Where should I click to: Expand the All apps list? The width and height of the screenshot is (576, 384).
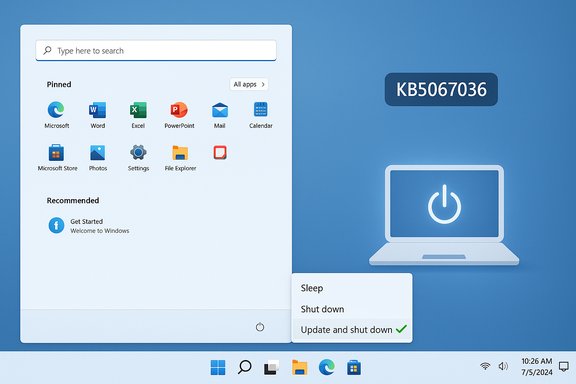pyautogui.click(x=249, y=84)
